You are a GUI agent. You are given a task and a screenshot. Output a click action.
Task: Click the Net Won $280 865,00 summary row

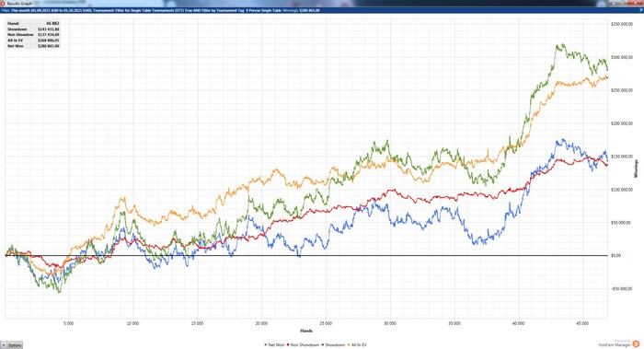(33, 46)
